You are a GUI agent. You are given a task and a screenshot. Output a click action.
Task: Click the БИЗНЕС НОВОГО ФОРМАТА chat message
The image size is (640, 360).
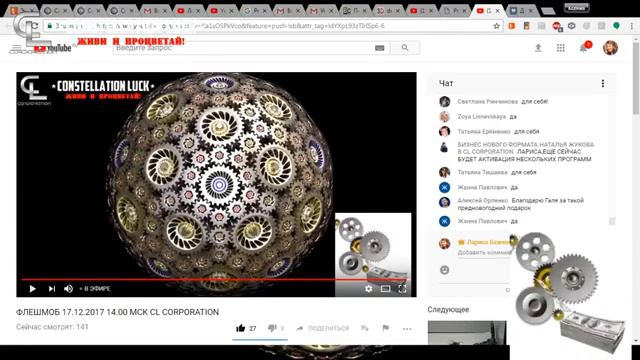point(526,152)
